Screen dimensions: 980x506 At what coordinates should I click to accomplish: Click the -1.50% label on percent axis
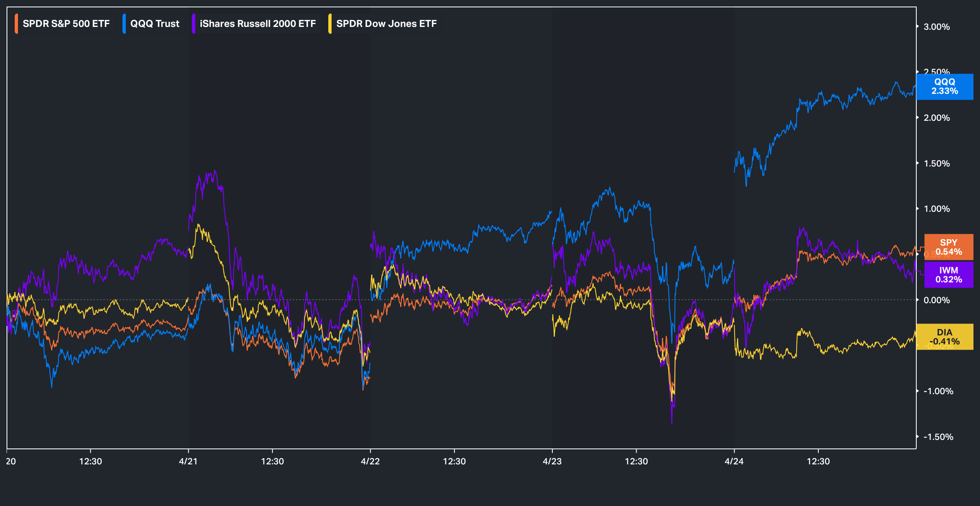pos(938,437)
